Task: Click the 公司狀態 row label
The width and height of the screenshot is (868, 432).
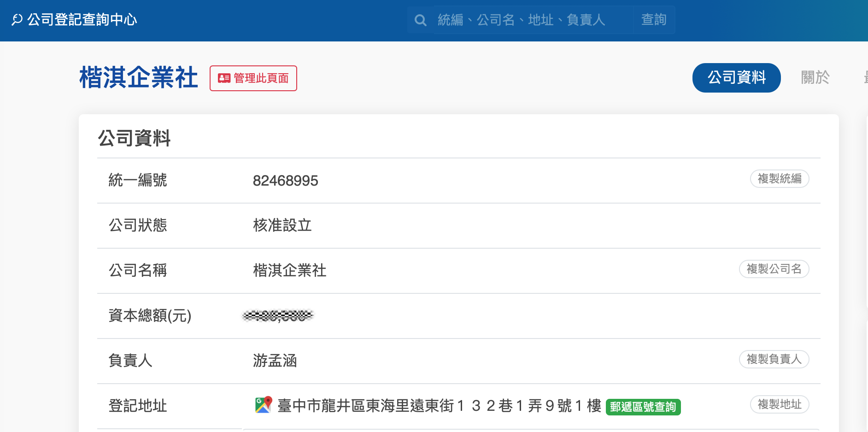Action: 138,225
